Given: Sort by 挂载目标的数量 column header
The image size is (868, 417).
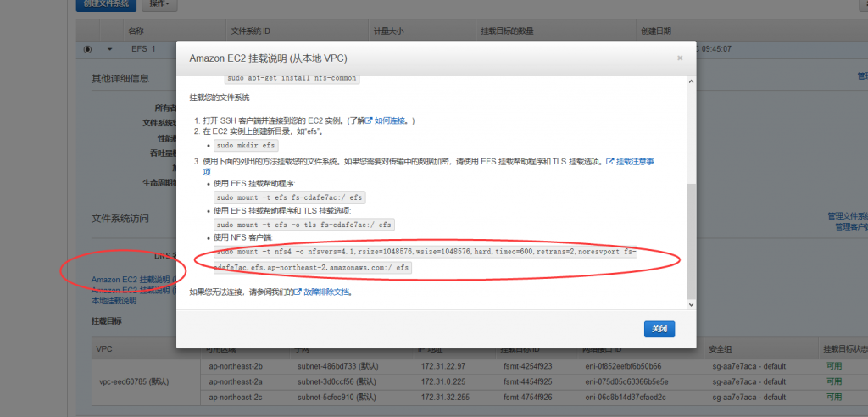Looking at the screenshot, I should tap(508, 31).
